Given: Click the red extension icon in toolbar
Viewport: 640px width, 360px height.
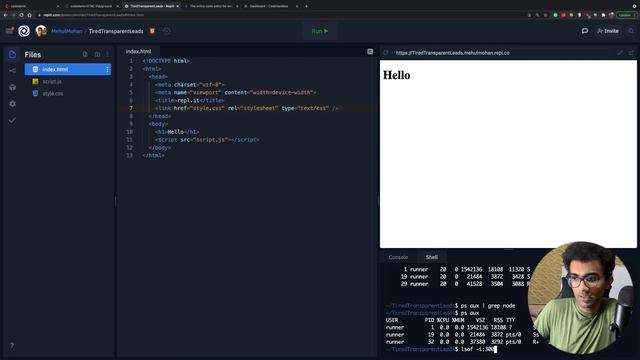Looking at the screenshot, I should (563, 15).
